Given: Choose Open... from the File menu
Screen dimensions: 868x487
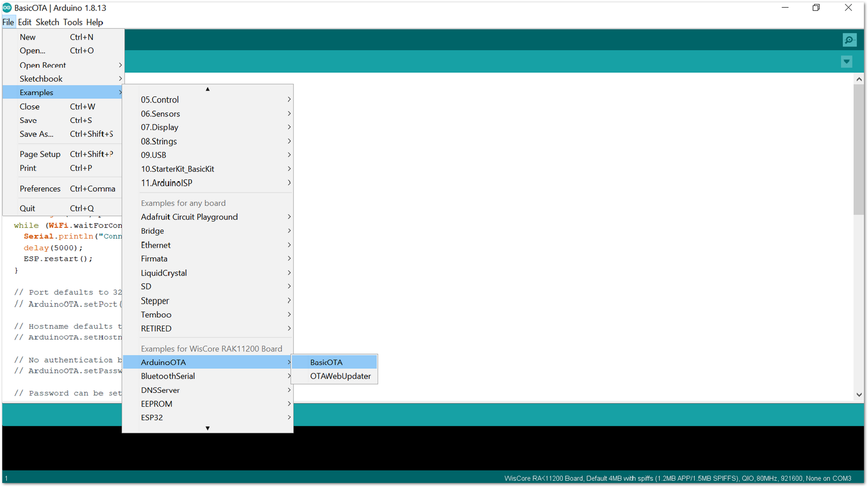Looking at the screenshot, I should point(63,51).
